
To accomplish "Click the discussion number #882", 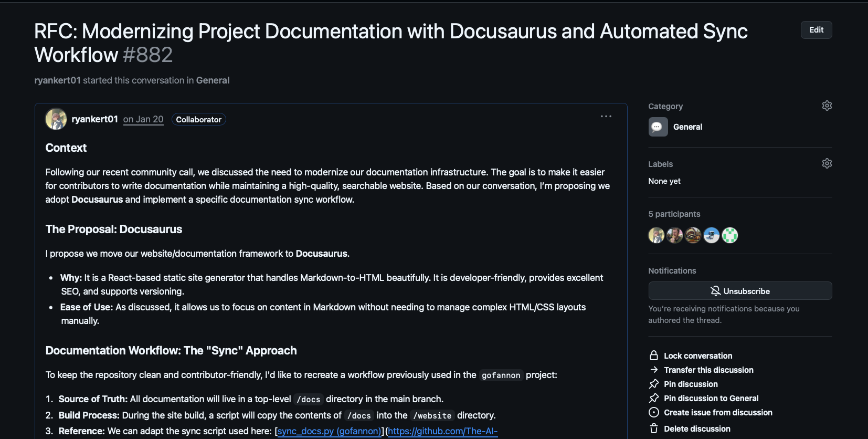I will (147, 55).
